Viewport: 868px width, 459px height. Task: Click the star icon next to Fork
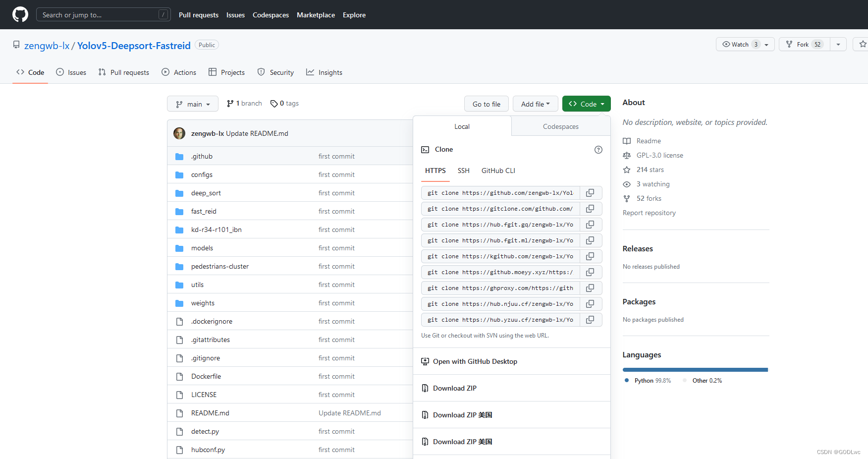863,44
